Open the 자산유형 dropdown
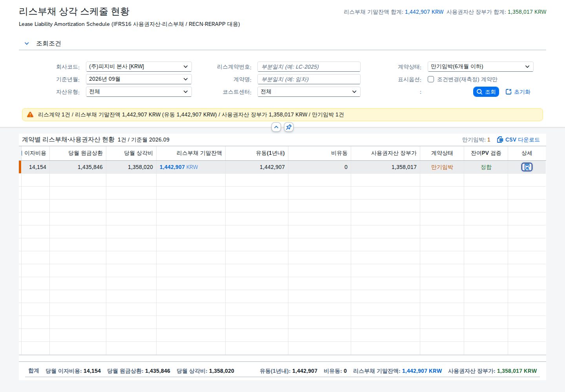Image resolution: width=565 pixels, height=392 pixels. [139, 92]
